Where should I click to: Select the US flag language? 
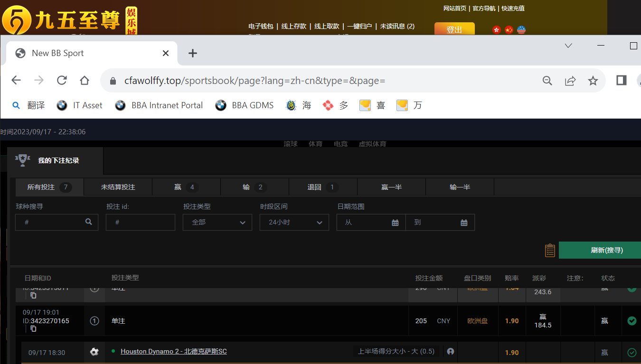click(521, 30)
